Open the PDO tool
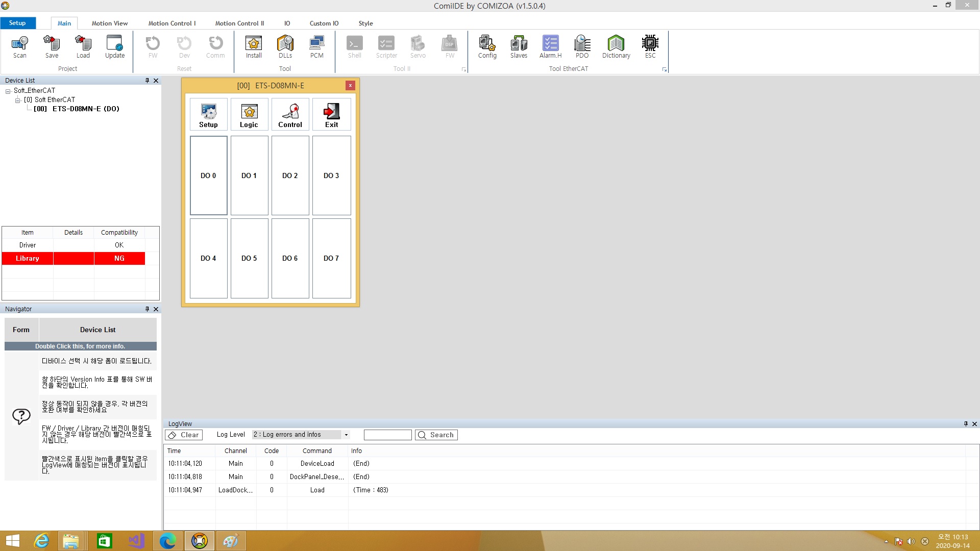The image size is (980, 551). (x=582, y=47)
